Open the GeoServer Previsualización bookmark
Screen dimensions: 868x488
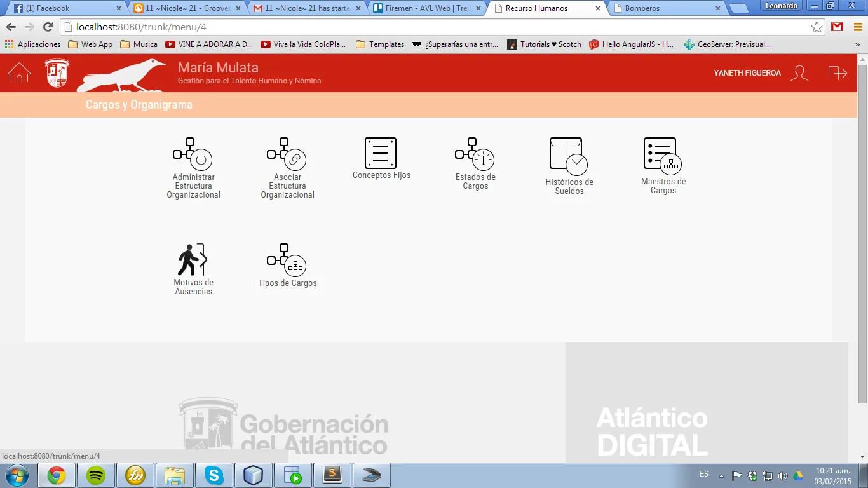coord(727,44)
